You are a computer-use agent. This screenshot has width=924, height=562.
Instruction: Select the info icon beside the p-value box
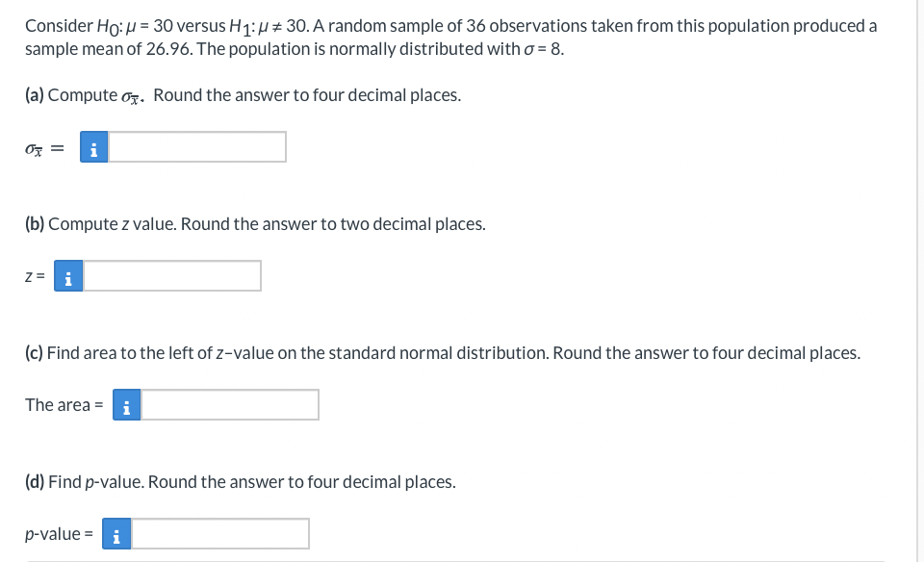(116, 534)
